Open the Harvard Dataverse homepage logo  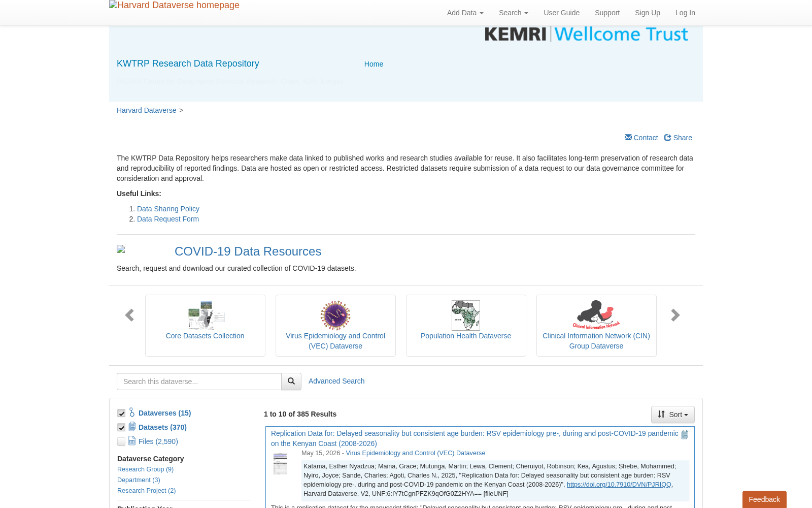click(174, 6)
